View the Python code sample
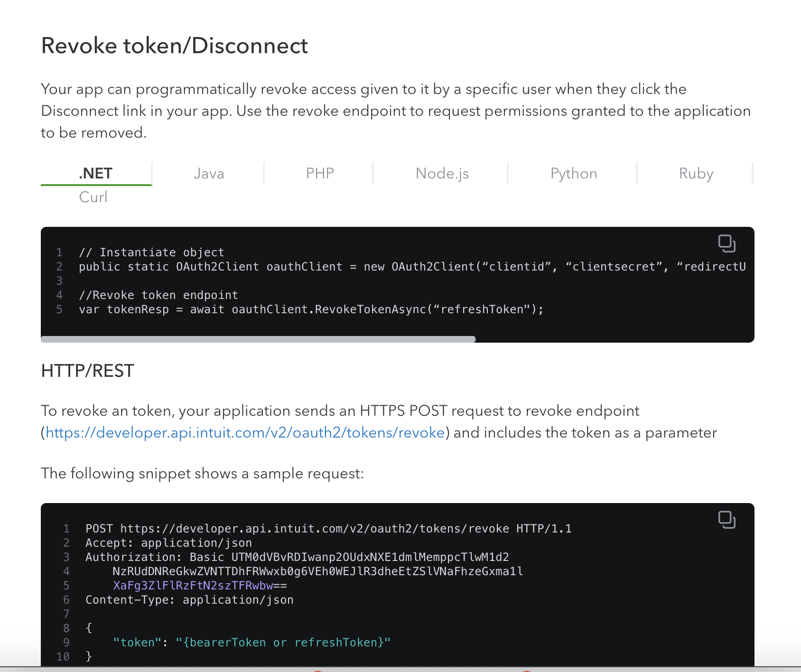Image resolution: width=801 pixels, height=672 pixels. click(x=573, y=173)
